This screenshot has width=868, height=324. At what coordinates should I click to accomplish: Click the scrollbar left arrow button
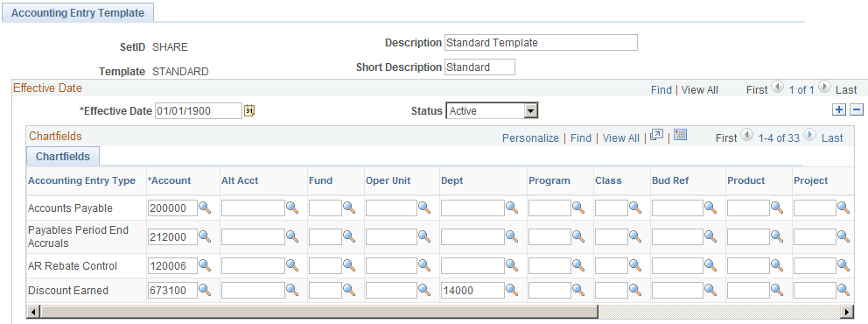pos(34,311)
